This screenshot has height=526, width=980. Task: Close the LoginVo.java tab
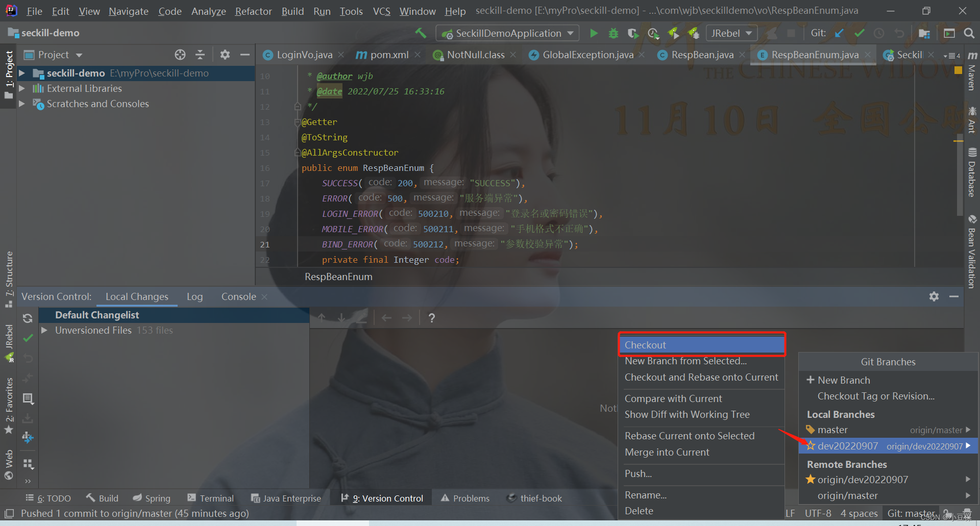(341, 55)
